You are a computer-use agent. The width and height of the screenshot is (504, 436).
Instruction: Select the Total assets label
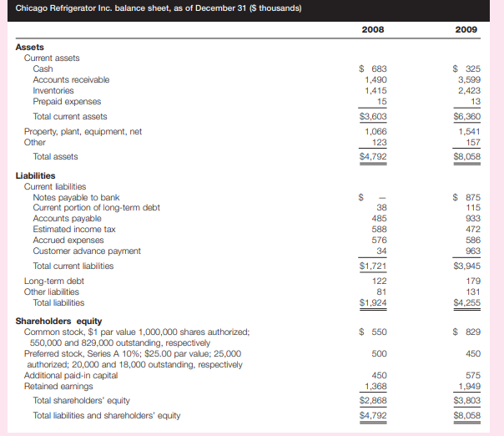55,157
